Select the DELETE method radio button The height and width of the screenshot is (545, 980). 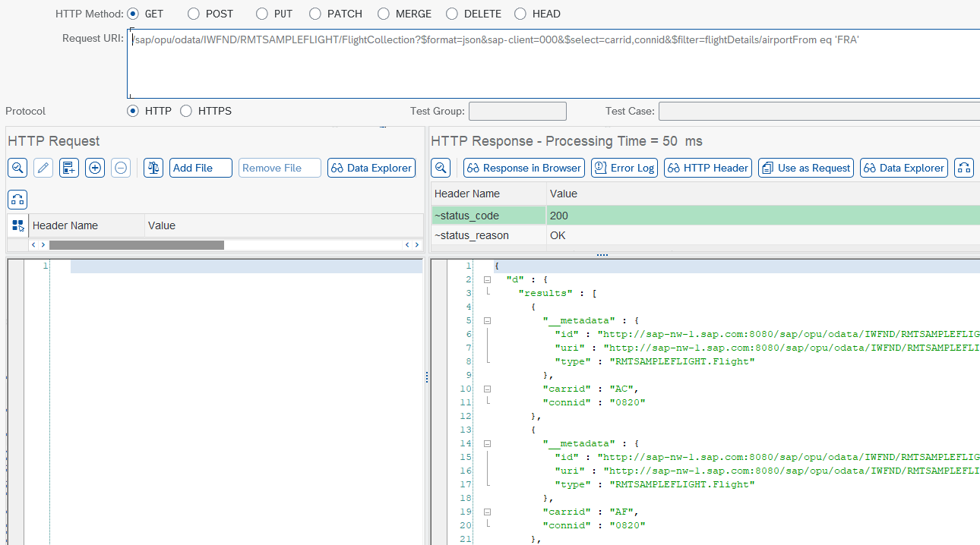pyautogui.click(x=452, y=14)
